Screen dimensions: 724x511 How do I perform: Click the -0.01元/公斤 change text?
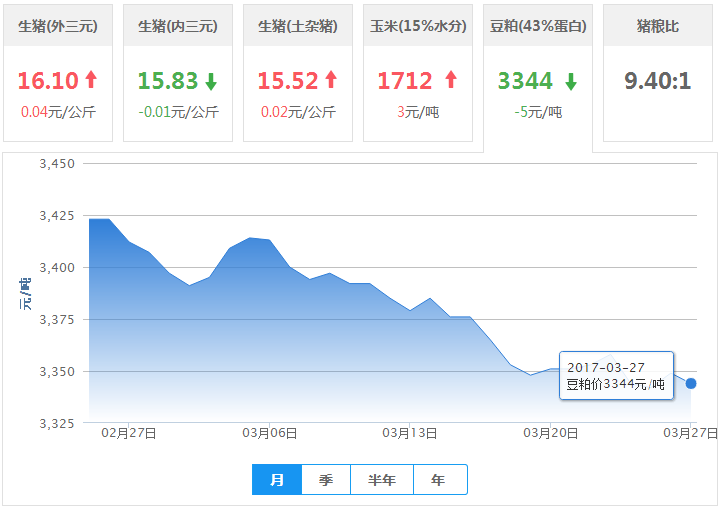click(178, 112)
